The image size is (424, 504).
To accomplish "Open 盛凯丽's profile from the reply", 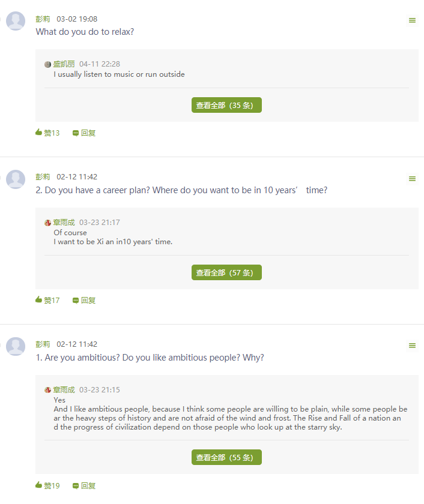I will coord(64,64).
